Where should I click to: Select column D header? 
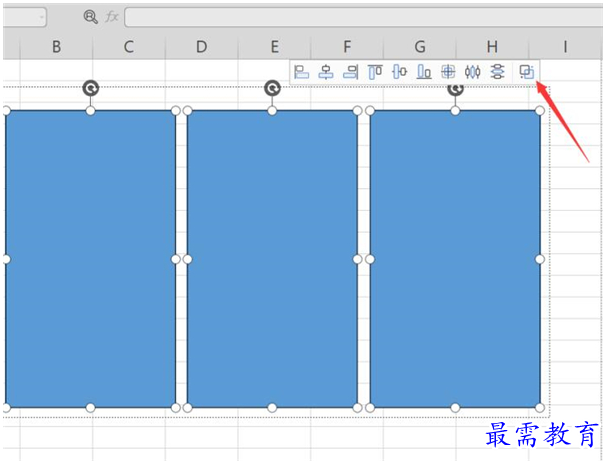(202, 47)
